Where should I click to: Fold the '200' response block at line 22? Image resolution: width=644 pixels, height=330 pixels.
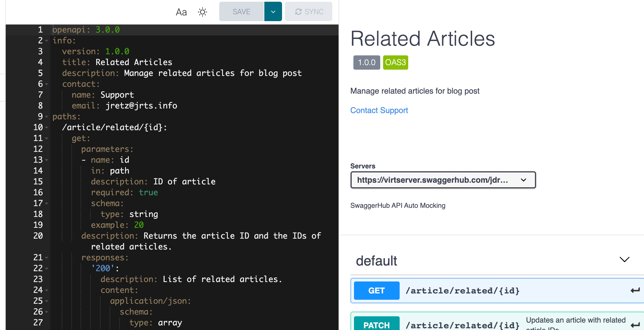(47, 269)
